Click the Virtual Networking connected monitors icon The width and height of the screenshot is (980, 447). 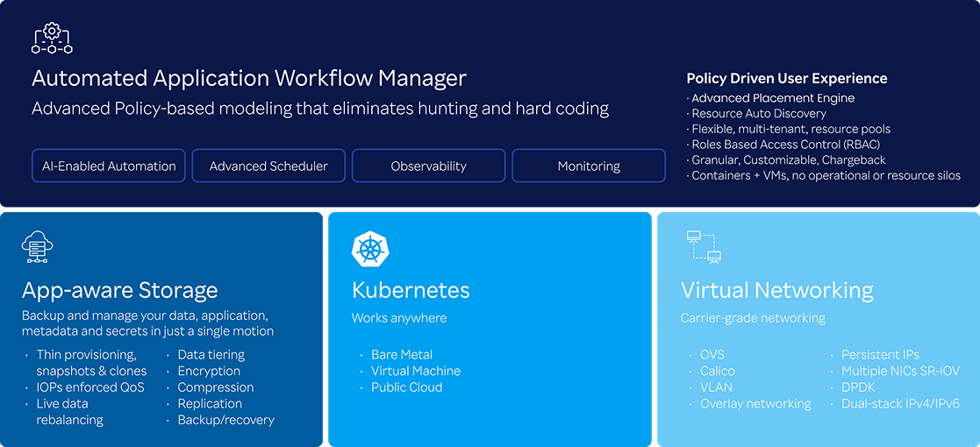705,246
